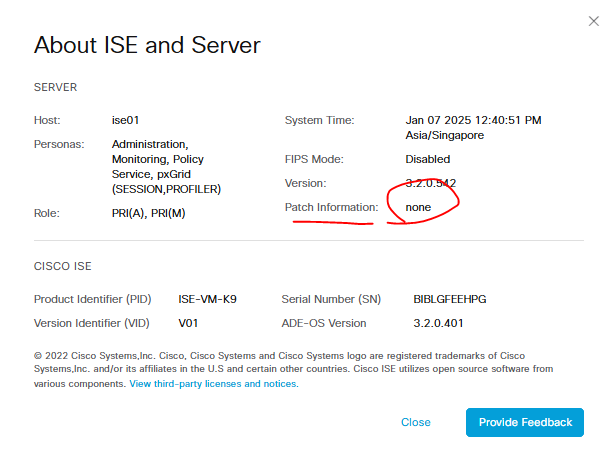Screen dimensions: 615x471
Task: Select the Role value PRI(A), PRI(M)
Action: pos(149,213)
